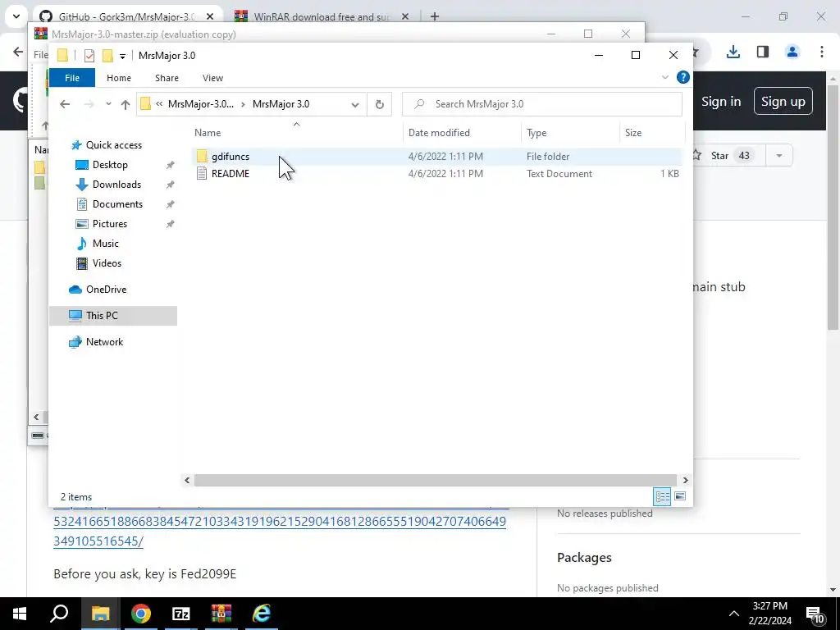Click WinRAR taskbar icon
Viewport: 840px width, 630px height.
coord(221,614)
